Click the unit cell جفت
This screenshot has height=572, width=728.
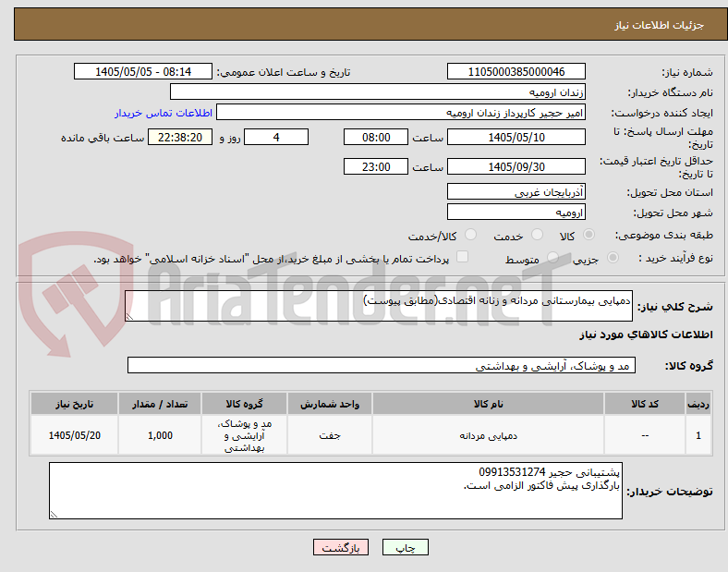(x=330, y=435)
